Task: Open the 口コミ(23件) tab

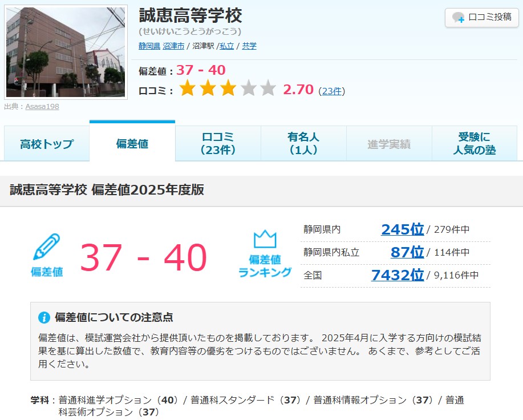Action: pos(218,144)
